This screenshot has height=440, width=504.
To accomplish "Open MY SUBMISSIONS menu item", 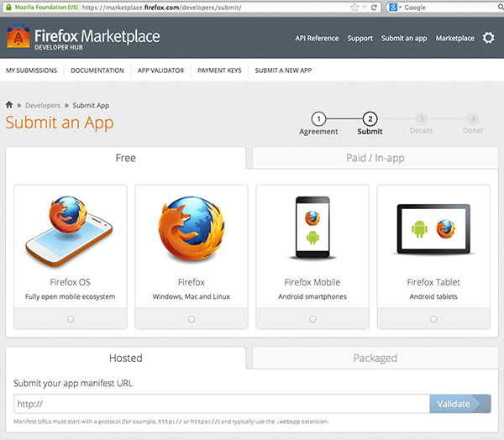I will 32,71.
